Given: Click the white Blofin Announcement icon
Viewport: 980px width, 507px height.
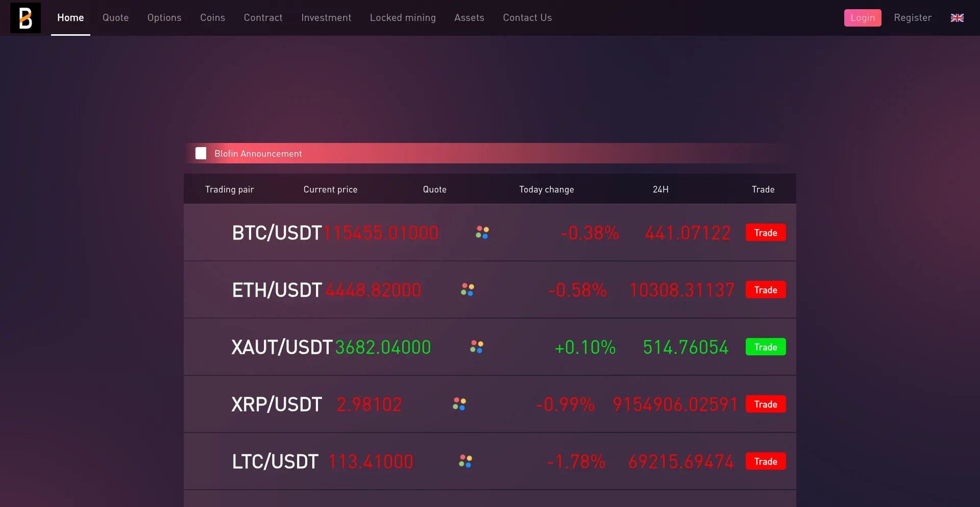Looking at the screenshot, I should tap(201, 154).
